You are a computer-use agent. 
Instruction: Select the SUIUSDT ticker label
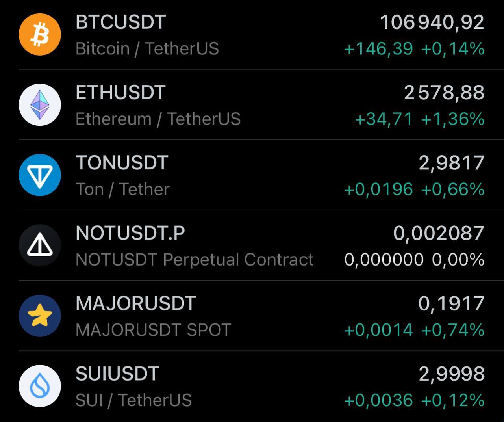[117, 374]
